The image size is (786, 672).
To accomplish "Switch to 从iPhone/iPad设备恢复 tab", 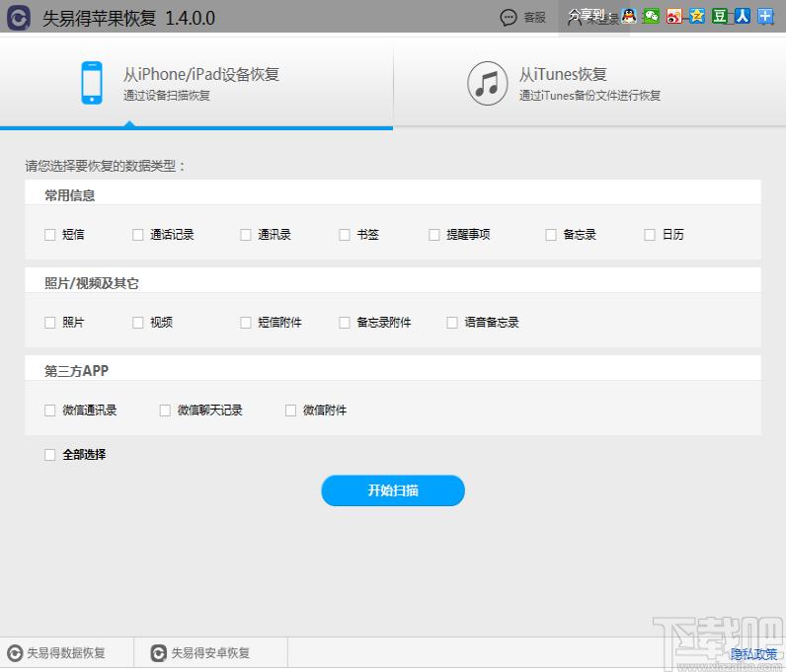I will [x=196, y=83].
